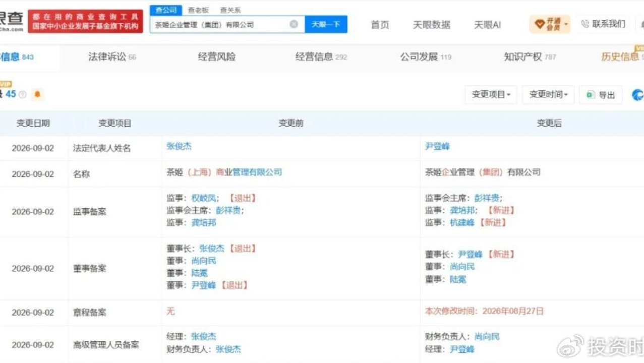
Task: Click the 变更后 column header
Action: 549,123
